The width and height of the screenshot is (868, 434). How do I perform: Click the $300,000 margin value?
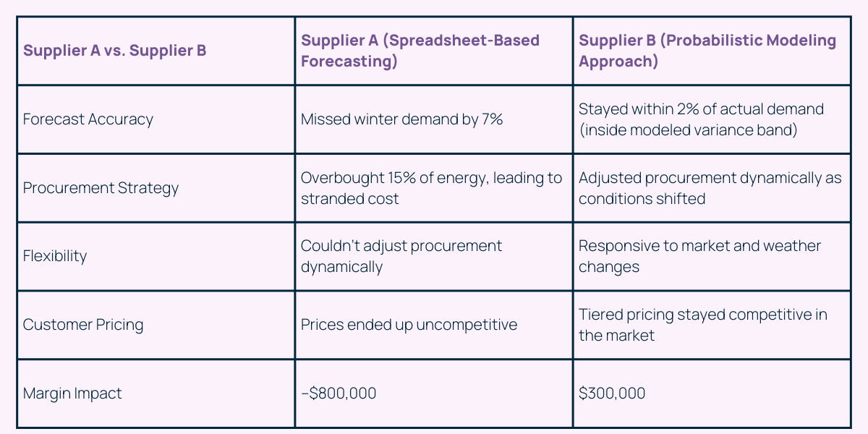612,393
